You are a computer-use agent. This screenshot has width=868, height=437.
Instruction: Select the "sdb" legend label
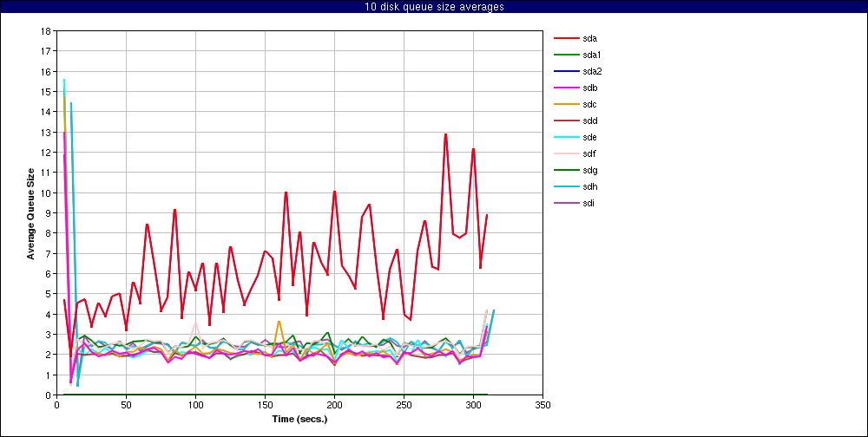point(589,88)
